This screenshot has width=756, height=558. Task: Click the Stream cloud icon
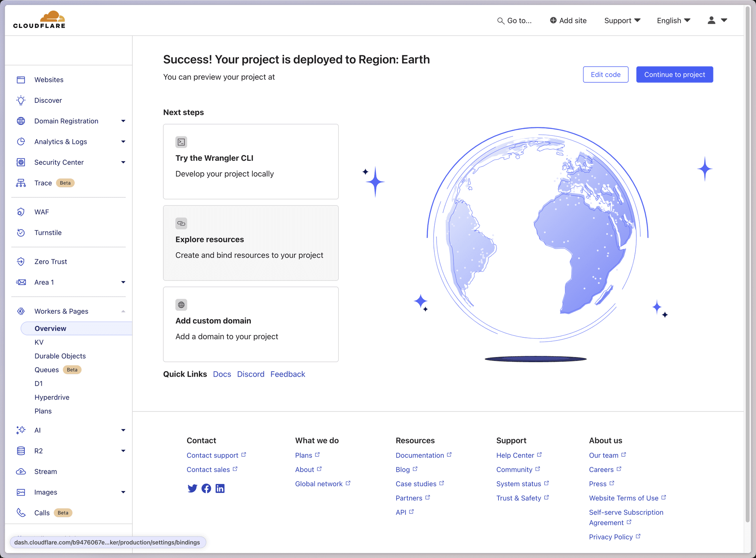coord(21,472)
